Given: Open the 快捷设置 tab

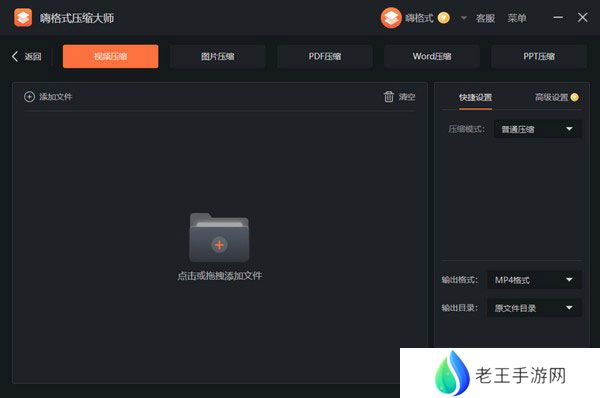Looking at the screenshot, I should point(475,98).
